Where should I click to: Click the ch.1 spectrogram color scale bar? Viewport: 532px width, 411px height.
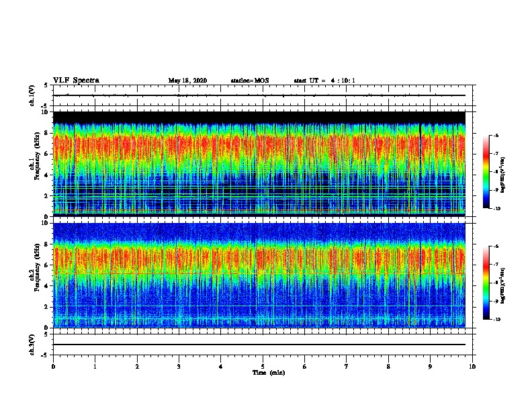pos(486,172)
